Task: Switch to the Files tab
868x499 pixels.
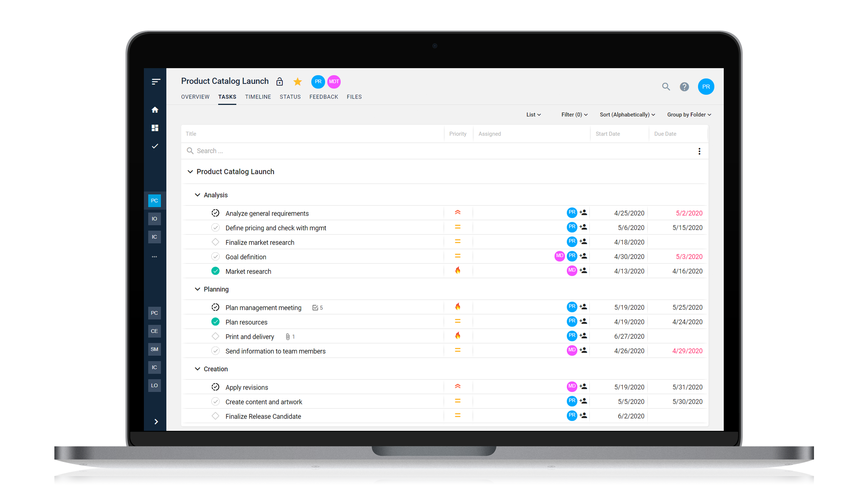Action: pyautogui.click(x=354, y=97)
